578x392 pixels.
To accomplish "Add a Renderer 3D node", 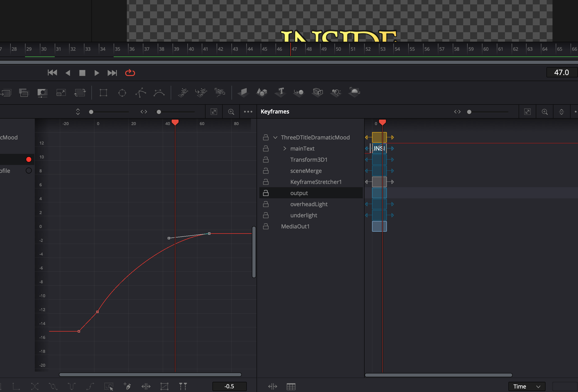I will point(354,92).
